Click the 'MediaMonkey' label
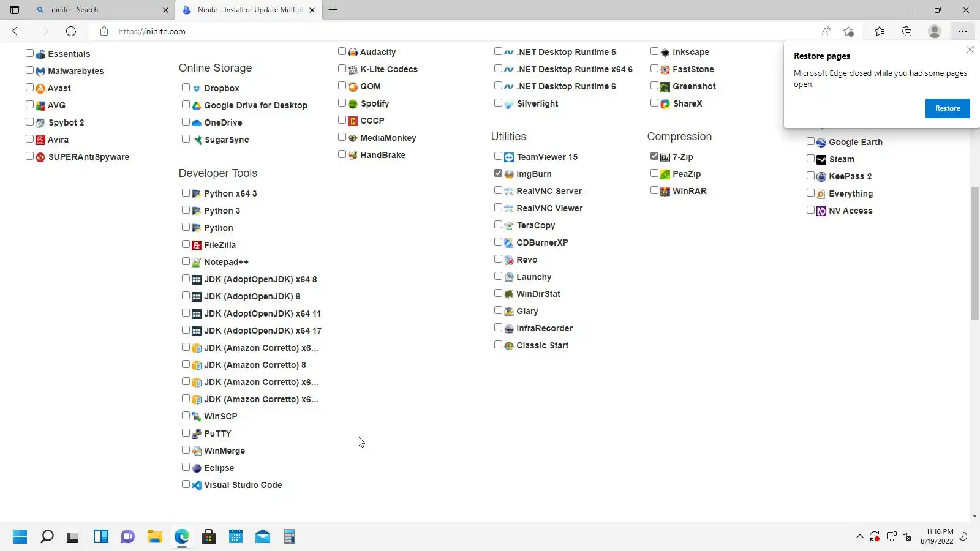This screenshot has width=980, height=551. click(x=388, y=138)
